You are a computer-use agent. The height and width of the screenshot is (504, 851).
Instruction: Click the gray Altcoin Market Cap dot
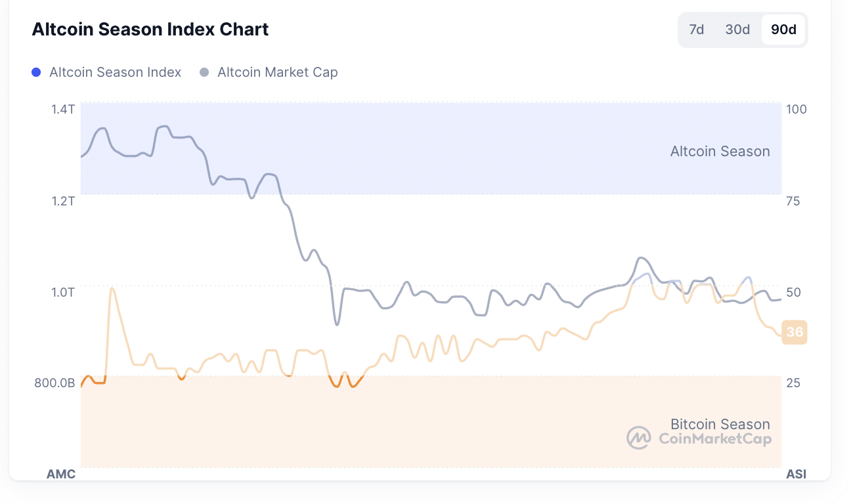click(x=204, y=72)
